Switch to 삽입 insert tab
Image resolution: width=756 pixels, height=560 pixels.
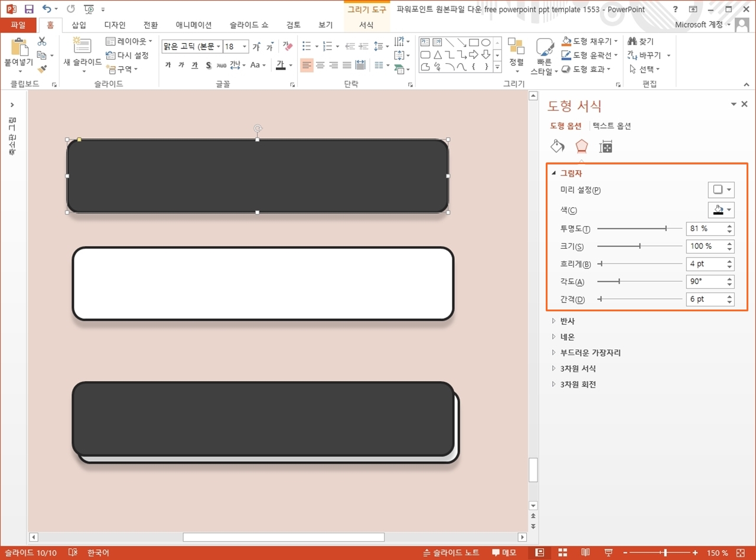[79, 25]
